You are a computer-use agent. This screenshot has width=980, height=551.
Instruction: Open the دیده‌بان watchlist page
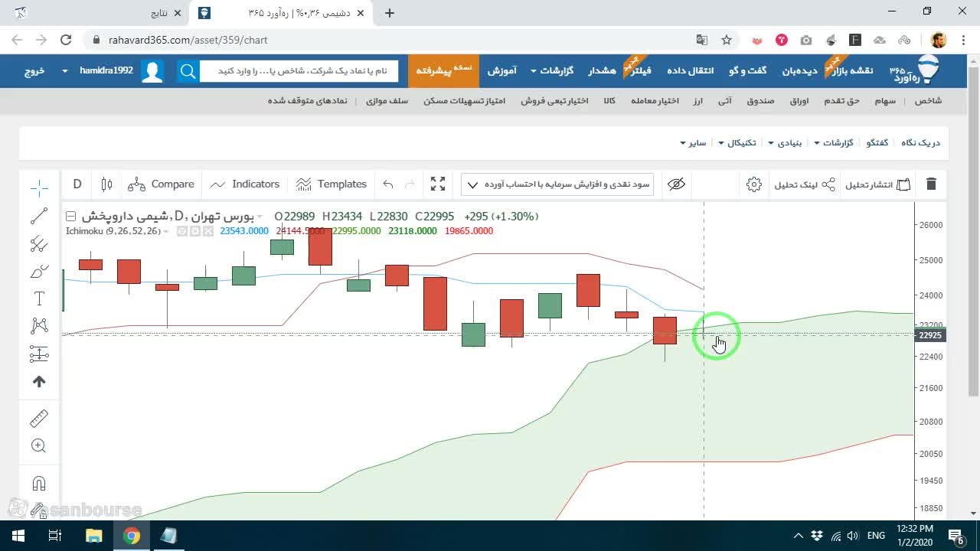tap(799, 70)
